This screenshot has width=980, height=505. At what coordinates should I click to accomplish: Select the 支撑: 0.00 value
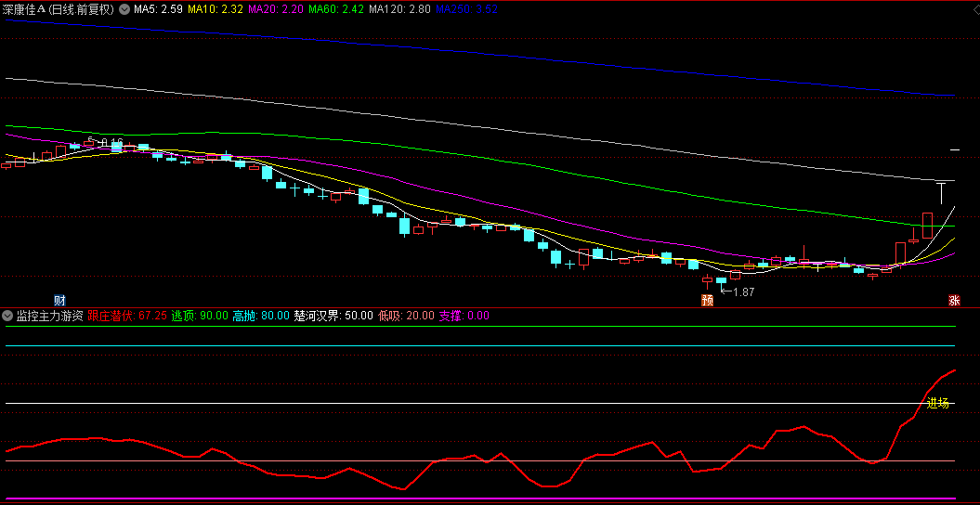click(464, 316)
